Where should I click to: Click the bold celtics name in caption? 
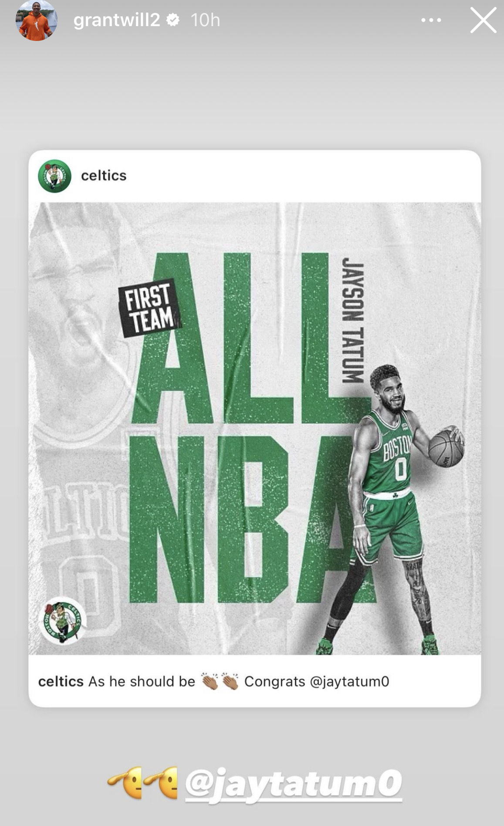[61, 681]
